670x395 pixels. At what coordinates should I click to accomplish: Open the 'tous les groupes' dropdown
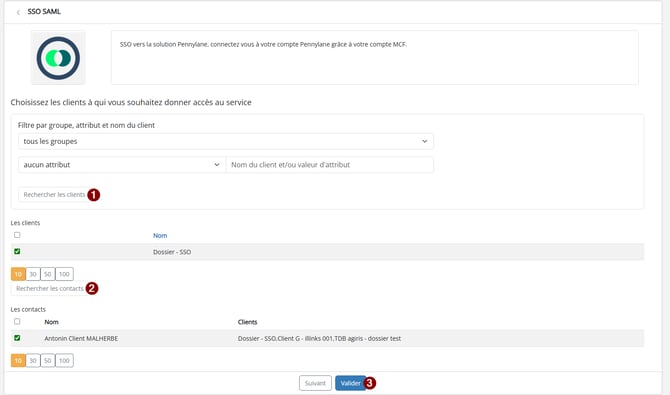226,141
